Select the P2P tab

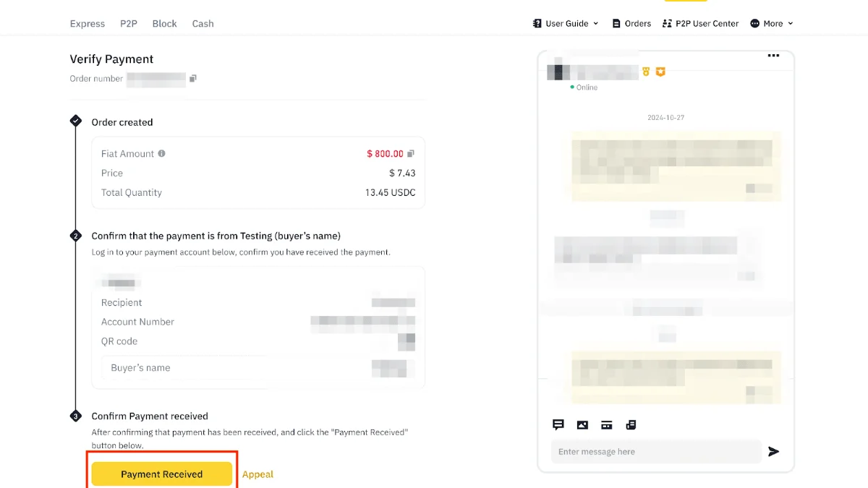pos(129,23)
